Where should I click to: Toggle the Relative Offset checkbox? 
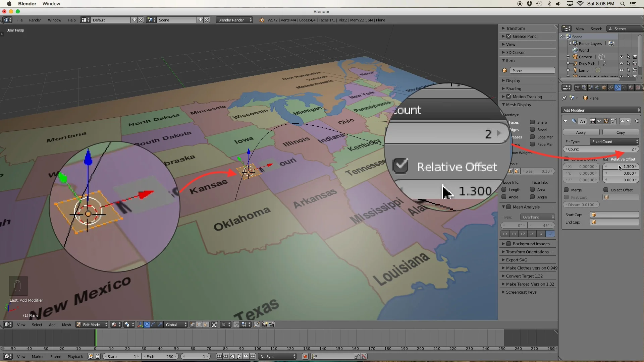tap(606, 159)
